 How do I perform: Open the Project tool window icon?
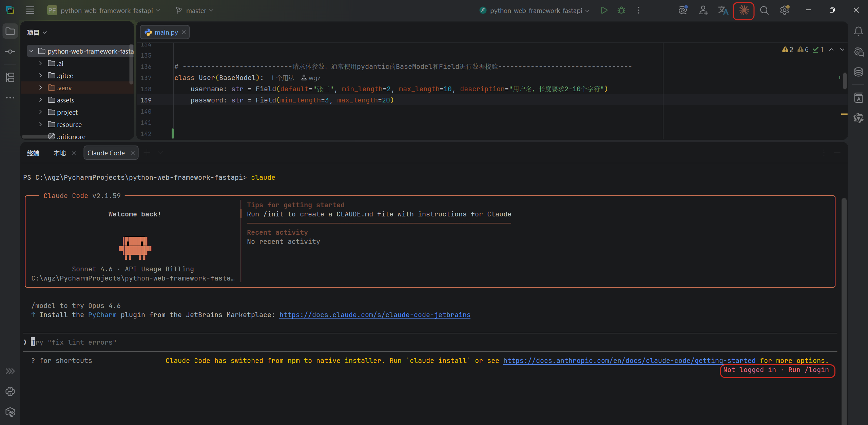(x=10, y=32)
